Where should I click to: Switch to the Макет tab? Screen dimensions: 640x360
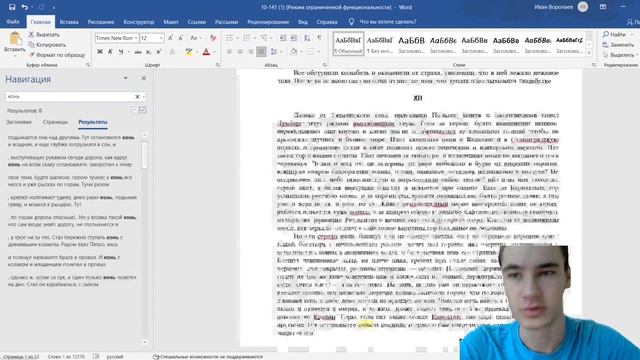point(171,22)
